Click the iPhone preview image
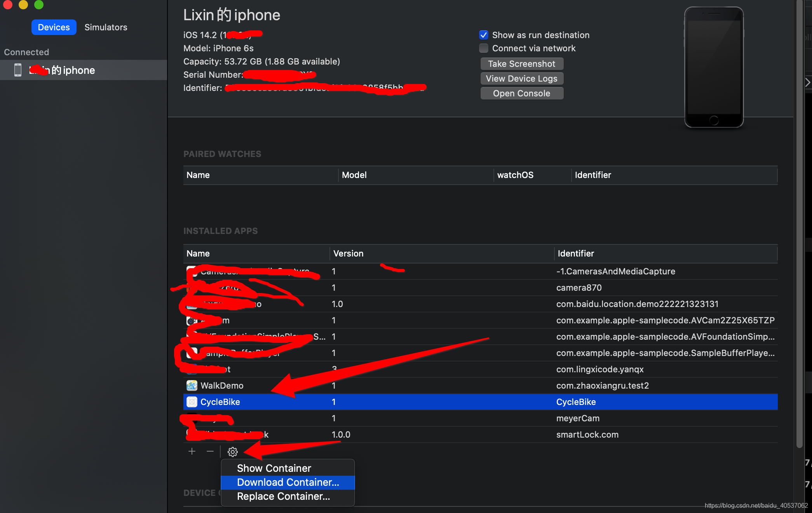The width and height of the screenshot is (812, 513). pyautogui.click(x=714, y=67)
